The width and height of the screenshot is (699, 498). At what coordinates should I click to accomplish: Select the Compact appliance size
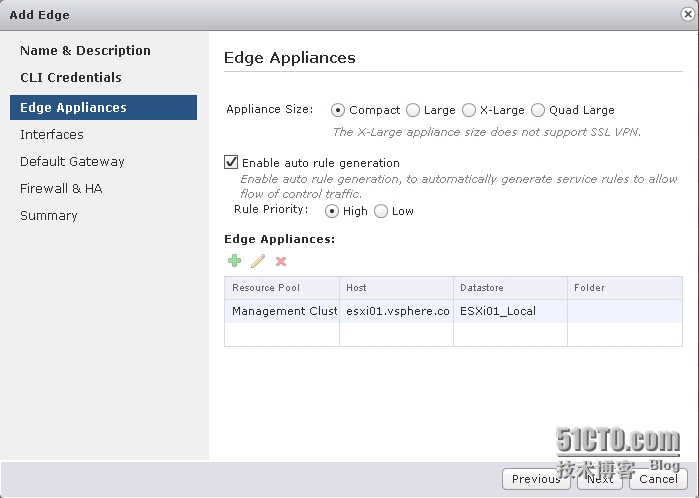337,110
